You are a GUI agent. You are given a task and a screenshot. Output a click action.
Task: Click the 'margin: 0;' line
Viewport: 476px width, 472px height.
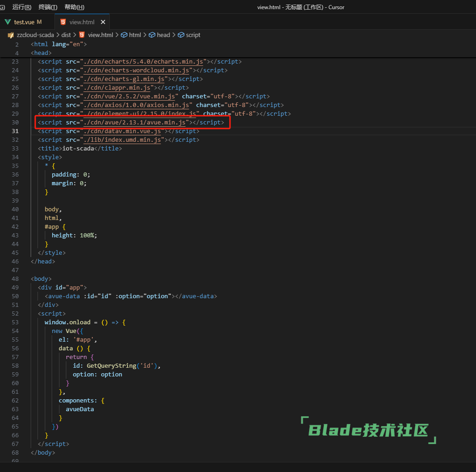[69, 183]
